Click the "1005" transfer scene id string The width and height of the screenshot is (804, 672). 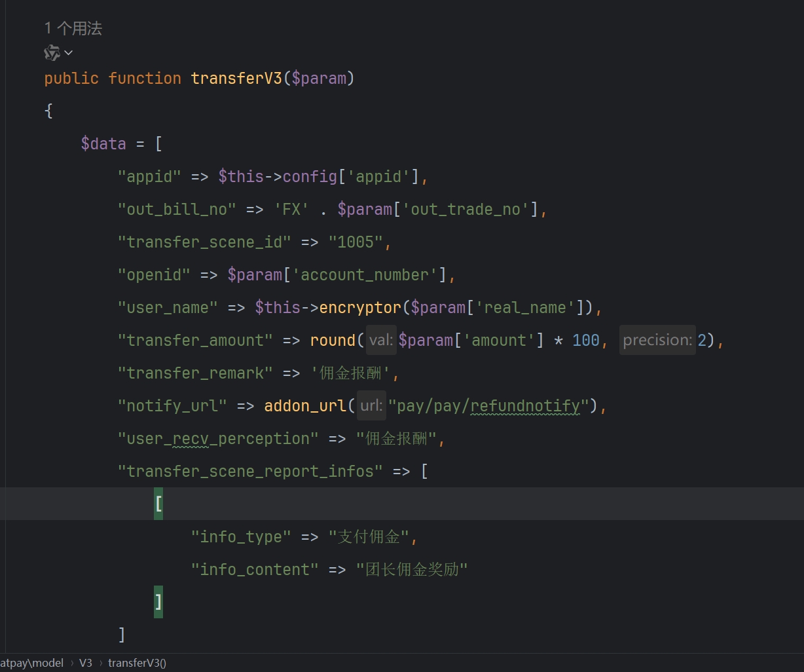coord(355,242)
